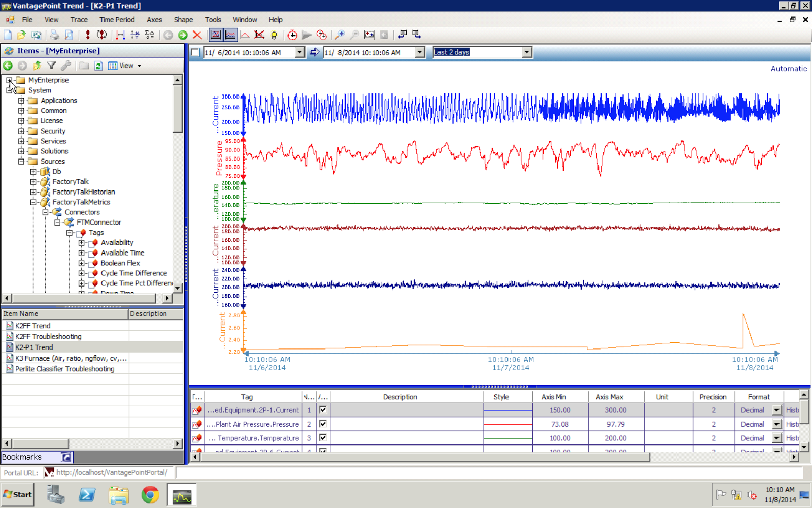This screenshot has width=812, height=508.
Task: Click the Automatic link above chart
Action: [x=789, y=69]
